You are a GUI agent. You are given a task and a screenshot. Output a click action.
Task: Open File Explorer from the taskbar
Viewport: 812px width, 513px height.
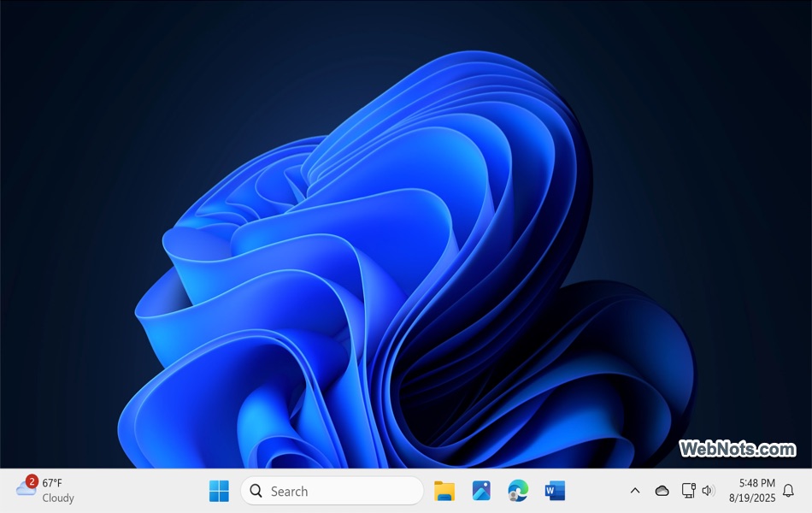(444, 491)
